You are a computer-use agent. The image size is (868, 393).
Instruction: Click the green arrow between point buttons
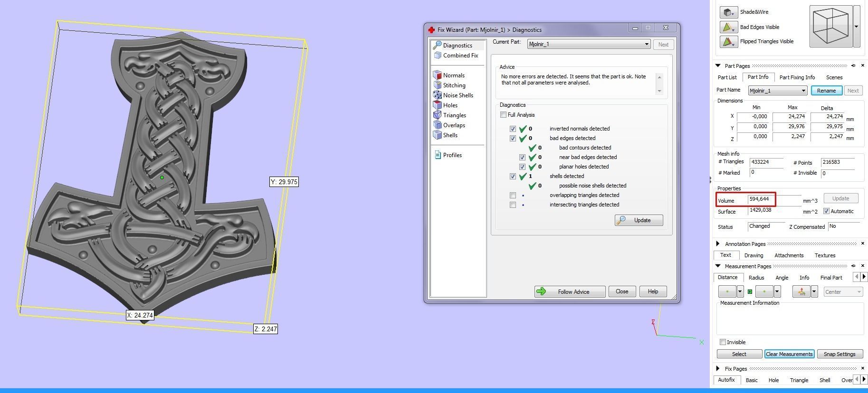tap(750, 292)
